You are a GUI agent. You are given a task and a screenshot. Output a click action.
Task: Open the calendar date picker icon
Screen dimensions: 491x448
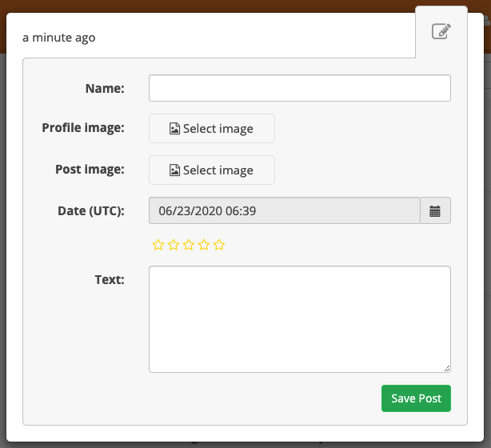pyautogui.click(x=435, y=211)
